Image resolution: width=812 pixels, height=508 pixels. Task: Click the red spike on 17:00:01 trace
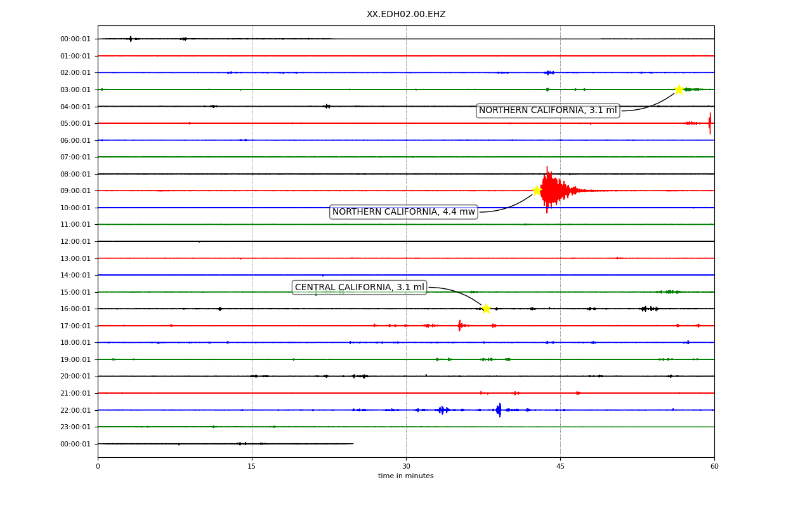tap(460, 325)
